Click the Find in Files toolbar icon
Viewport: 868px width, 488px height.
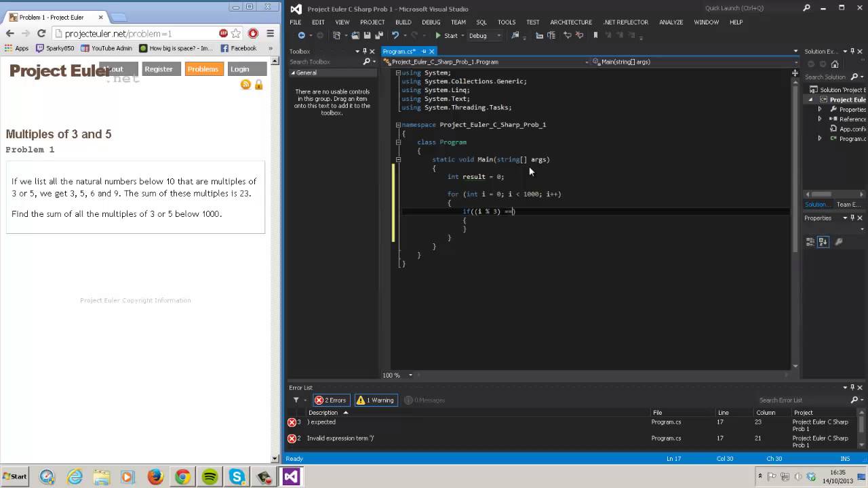pyautogui.click(x=515, y=35)
